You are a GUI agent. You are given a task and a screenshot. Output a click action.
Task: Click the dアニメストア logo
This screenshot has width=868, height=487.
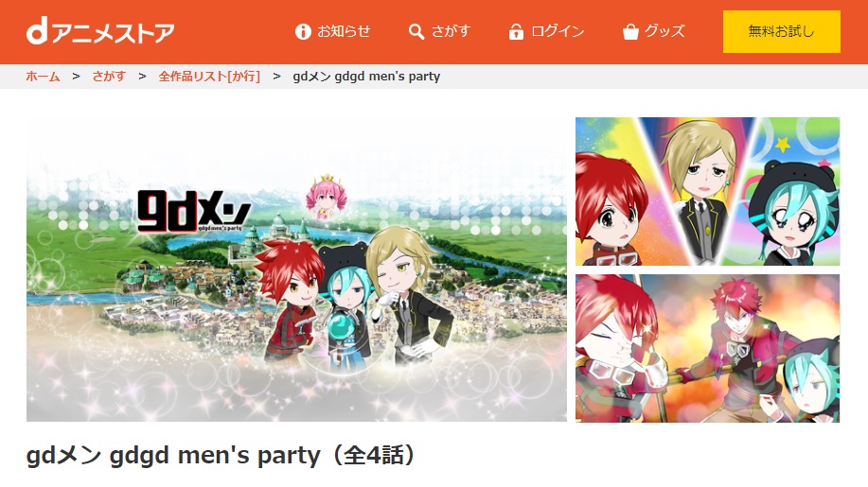(x=100, y=31)
